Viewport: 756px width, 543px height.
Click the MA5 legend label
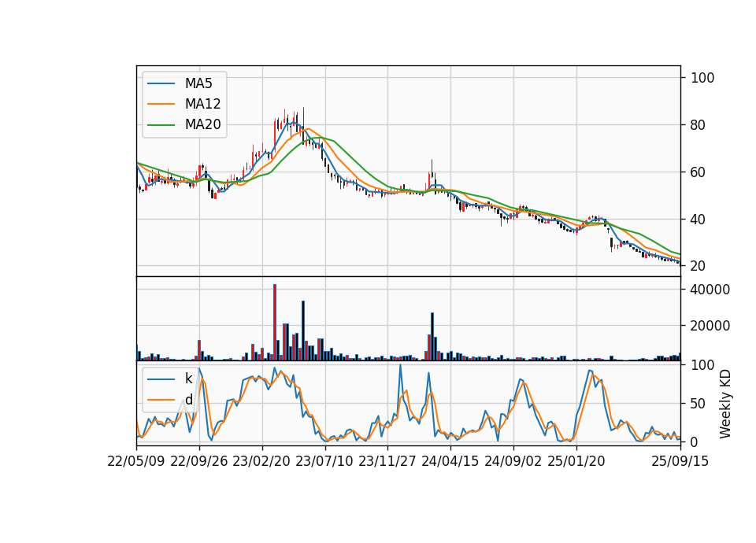coord(198,83)
